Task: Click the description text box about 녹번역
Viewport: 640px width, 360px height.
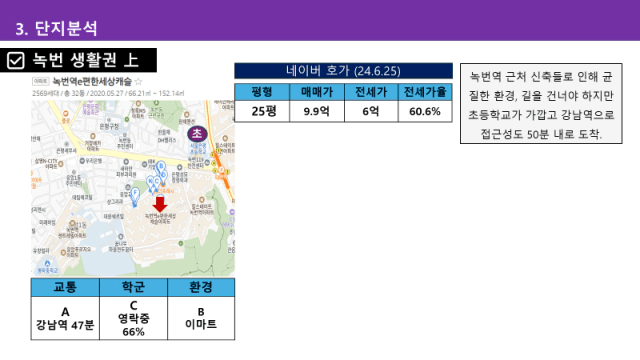Action: (541, 104)
